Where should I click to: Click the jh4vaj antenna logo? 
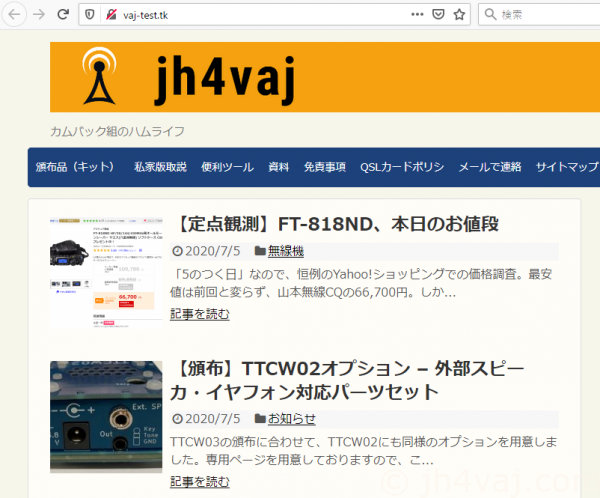(98, 76)
